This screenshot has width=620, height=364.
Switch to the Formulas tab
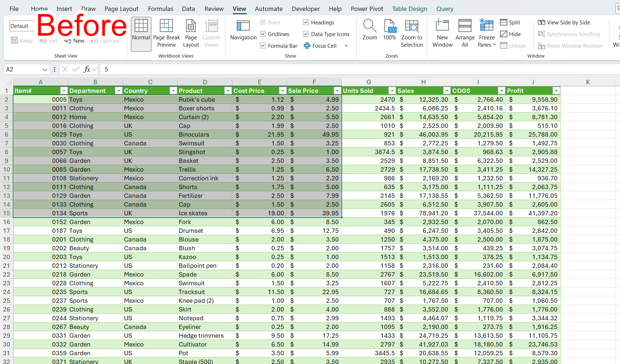(160, 9)
